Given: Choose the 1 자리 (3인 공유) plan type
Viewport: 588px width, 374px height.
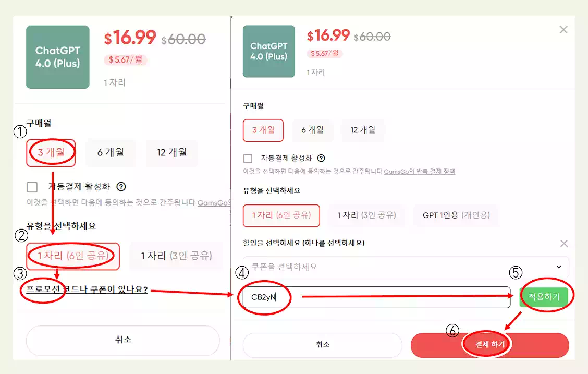Looking at the screenshot, I should [366, 215].
